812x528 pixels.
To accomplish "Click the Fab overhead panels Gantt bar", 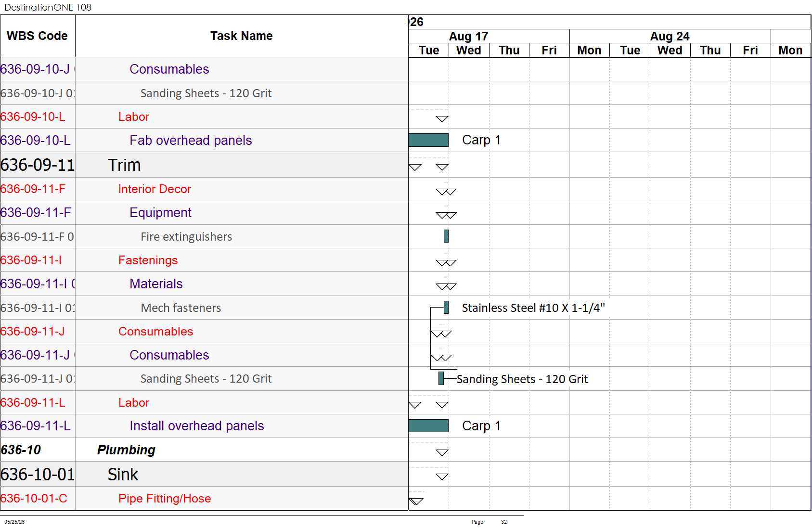I will click(428, 140).
